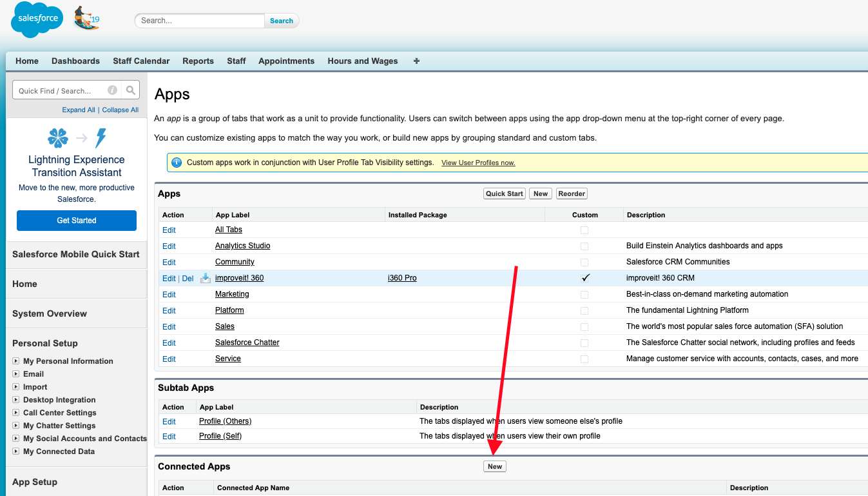Click the Search button in header
This screenshot has height=496, width=868.
coord(282,21)
